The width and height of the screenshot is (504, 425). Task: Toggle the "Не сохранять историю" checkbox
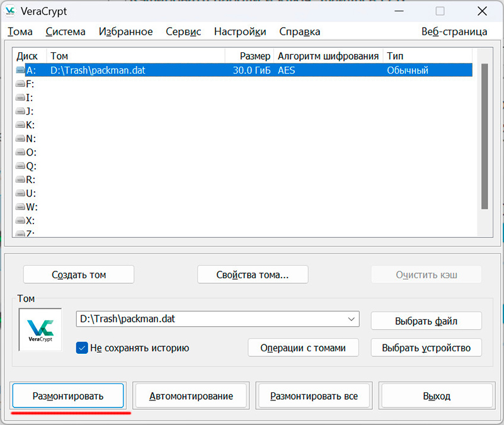point(81,348)
